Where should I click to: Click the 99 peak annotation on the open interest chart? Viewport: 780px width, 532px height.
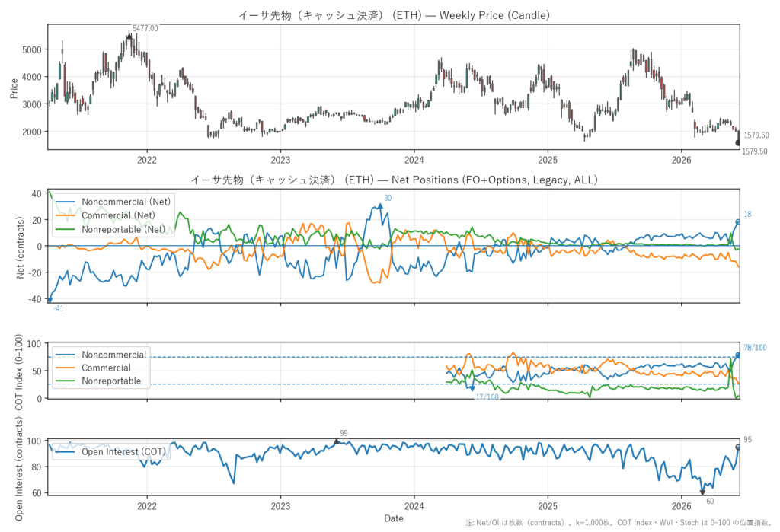pyautogui.click(x=344, y=434)
